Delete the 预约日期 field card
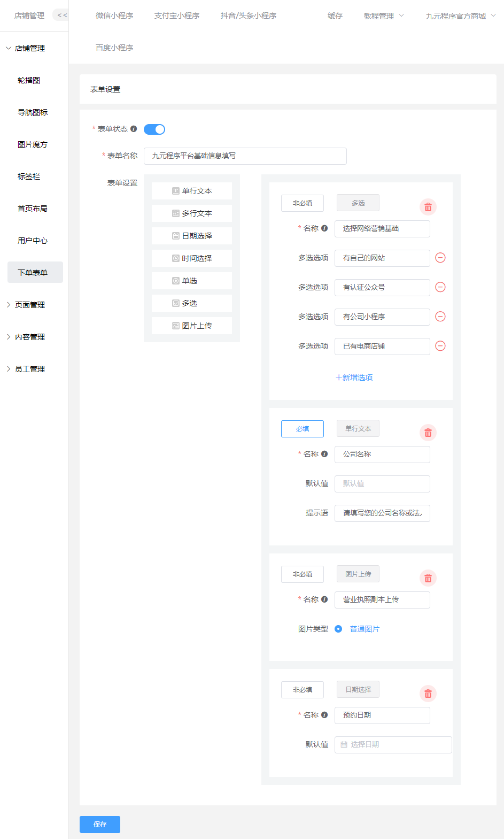The image size is (504, 839). [428, 694]
